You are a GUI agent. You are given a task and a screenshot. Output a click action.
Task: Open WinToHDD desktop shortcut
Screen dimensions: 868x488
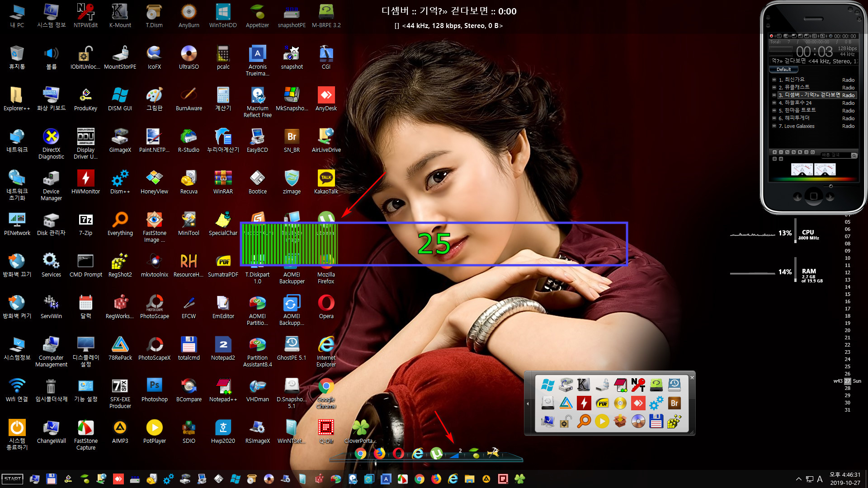223,16
